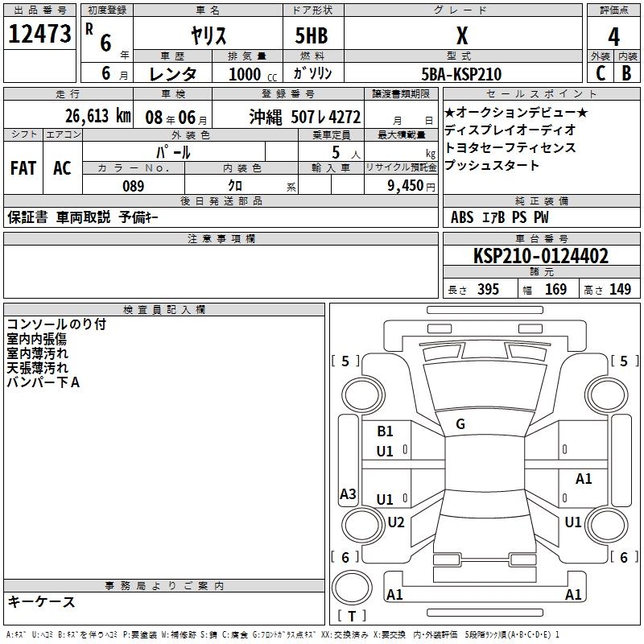The height and width of the screenshot is (644, 644).
Task: Click 保証書 in later-shipped parts
Action: click(x=27, y=217)
